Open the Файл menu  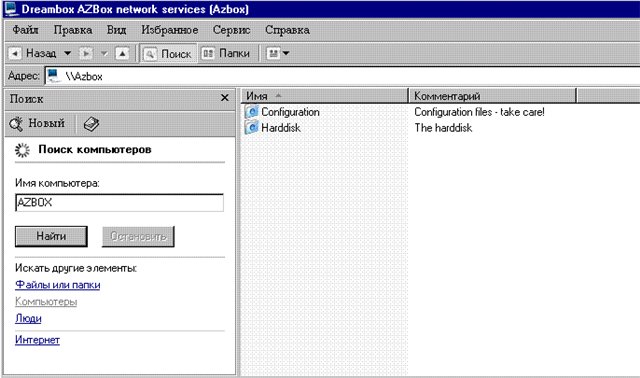click(25, 30)
